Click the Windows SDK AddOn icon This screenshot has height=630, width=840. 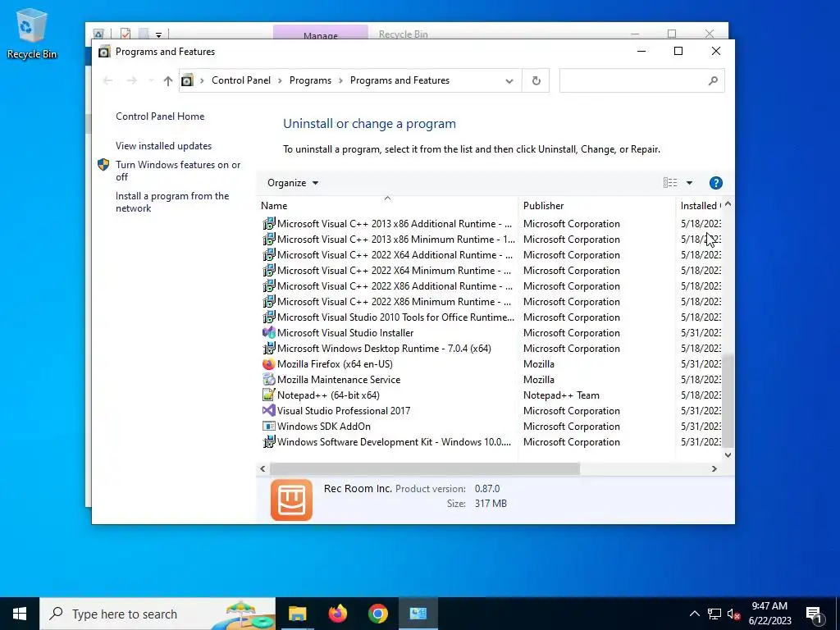point(268,427)
